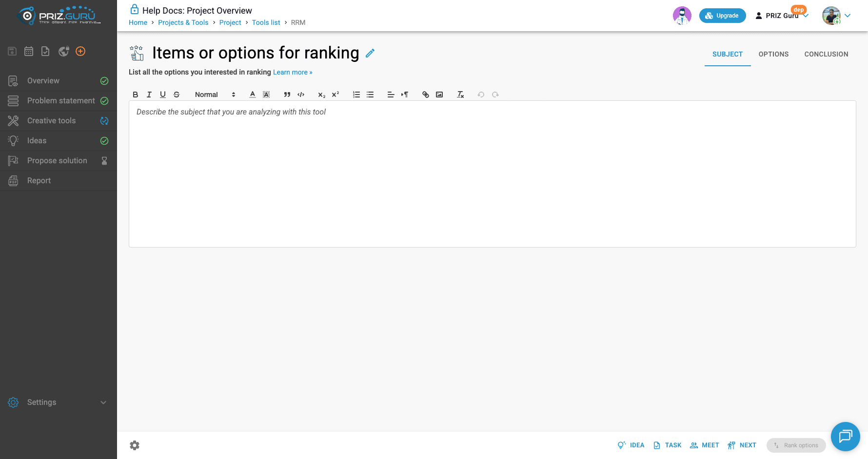Create a numbered list
The width and height of the screenshot is (868, 459).
click(356, 95)
